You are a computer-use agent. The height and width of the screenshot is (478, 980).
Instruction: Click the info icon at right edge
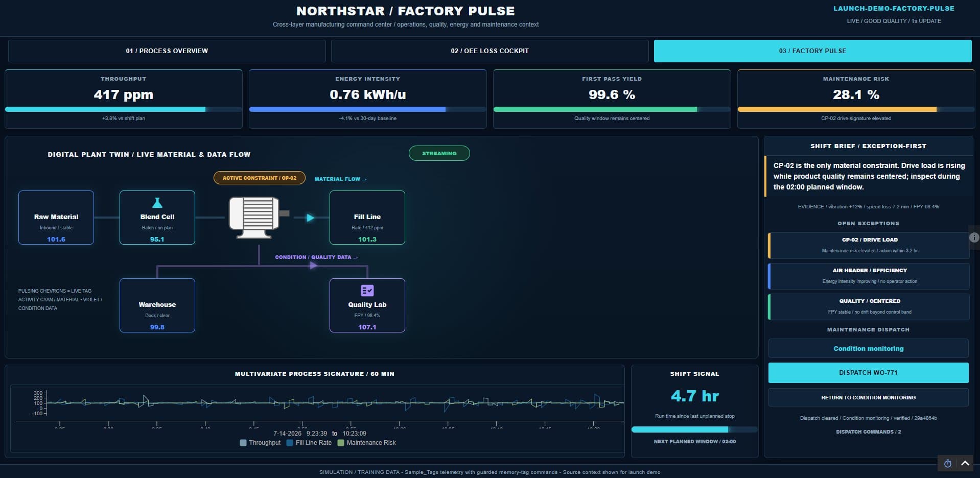click(x=974, y=237)
